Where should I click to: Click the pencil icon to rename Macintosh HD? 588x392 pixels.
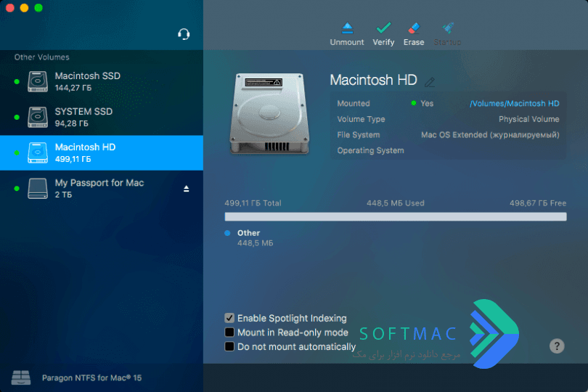point(430,81)
